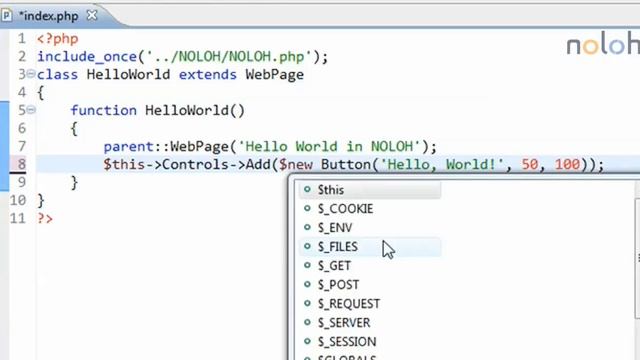Pick $_ENV in the completion popup

click(370, 227)
